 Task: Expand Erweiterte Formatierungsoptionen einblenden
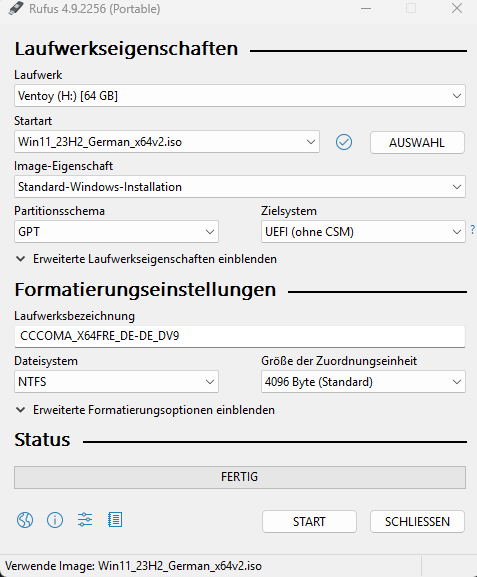[145, 410]
